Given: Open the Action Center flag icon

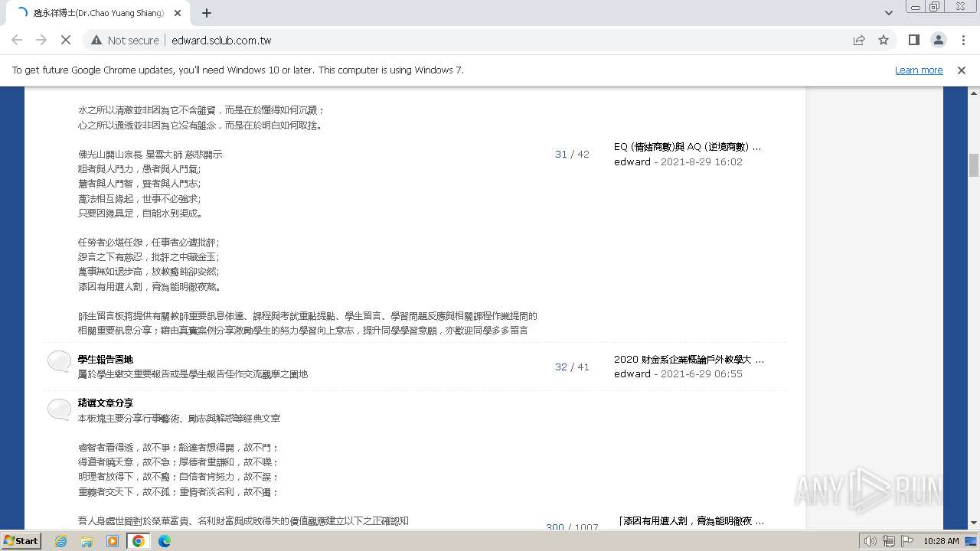Looking at the screenshot, I should coord(907,541).
